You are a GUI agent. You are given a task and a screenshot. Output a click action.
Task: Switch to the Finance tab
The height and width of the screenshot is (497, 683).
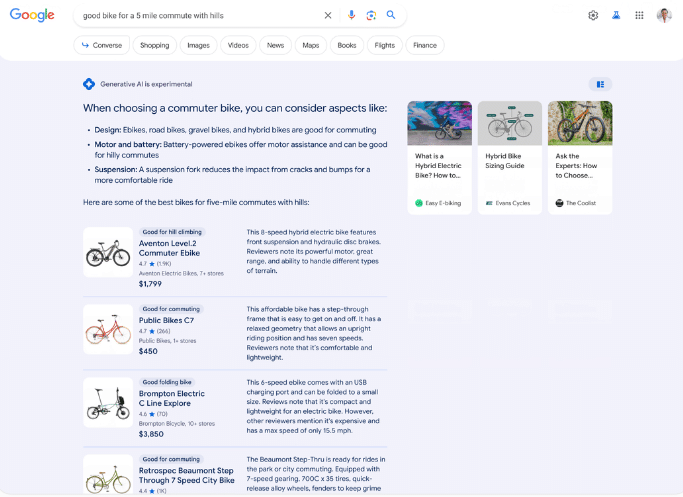425,45
